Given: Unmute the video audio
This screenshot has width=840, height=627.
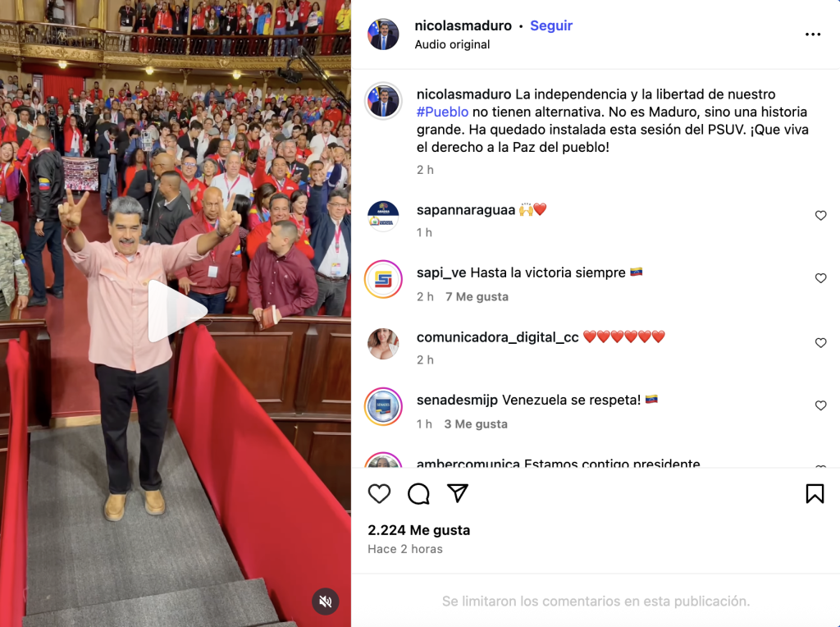Looking at the screenshot, I should [x=325, y=602].
